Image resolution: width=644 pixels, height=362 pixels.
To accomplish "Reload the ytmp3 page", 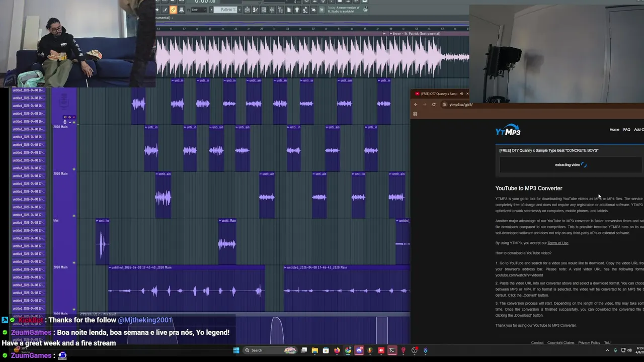I will pos(434,105).
